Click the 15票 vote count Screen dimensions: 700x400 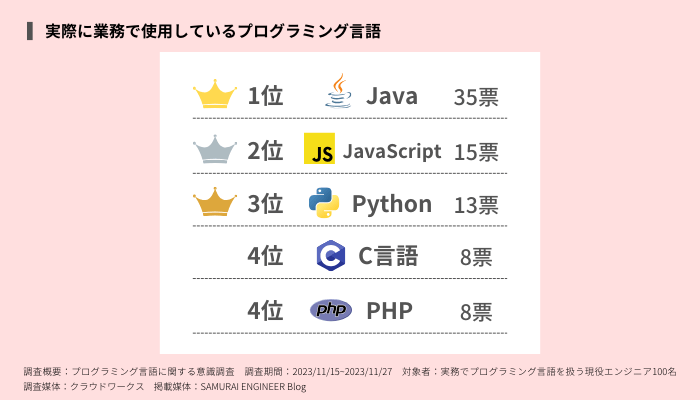click(x=476, y=152)
